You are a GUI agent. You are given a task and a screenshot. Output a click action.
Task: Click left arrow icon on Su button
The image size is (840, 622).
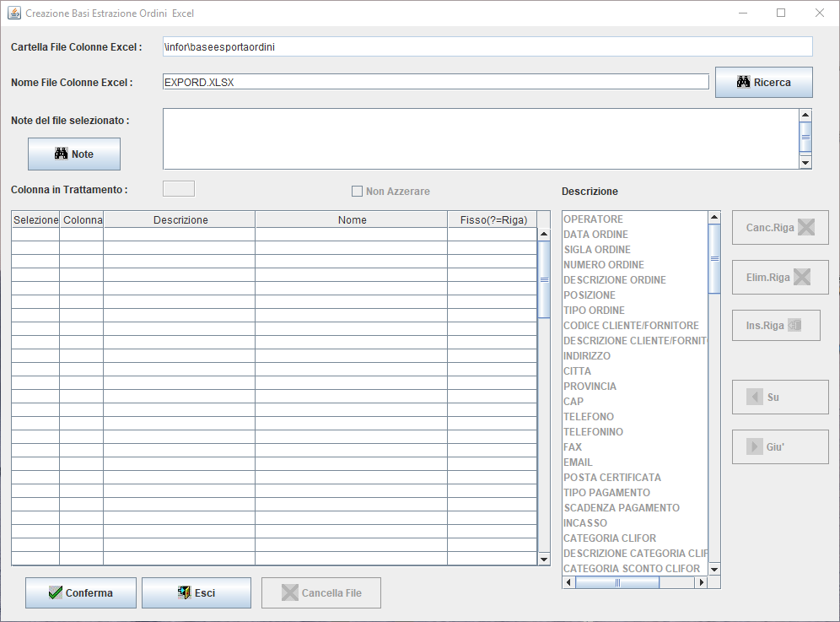(755, 398)
